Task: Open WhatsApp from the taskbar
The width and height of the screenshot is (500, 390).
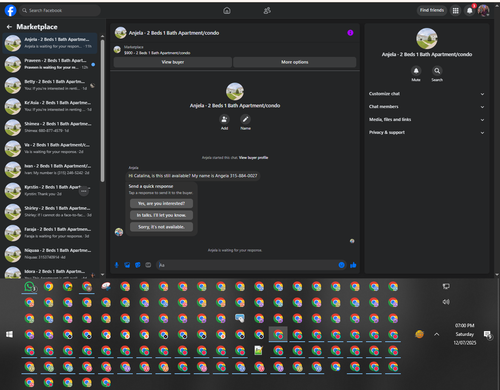Action: [x=29, y=287]
